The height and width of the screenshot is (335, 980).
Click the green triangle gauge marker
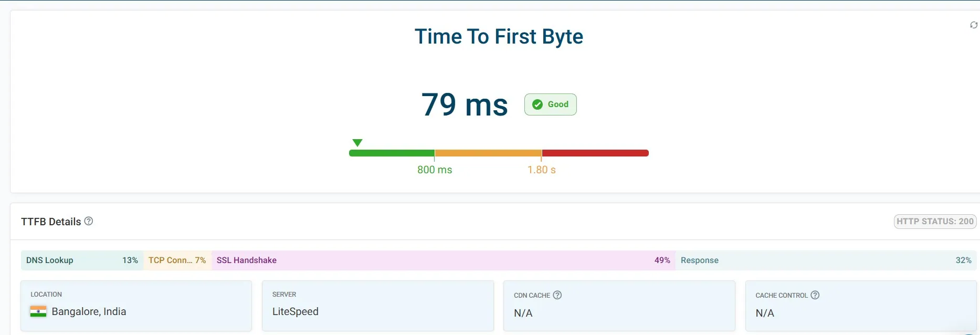pos(357,143)
